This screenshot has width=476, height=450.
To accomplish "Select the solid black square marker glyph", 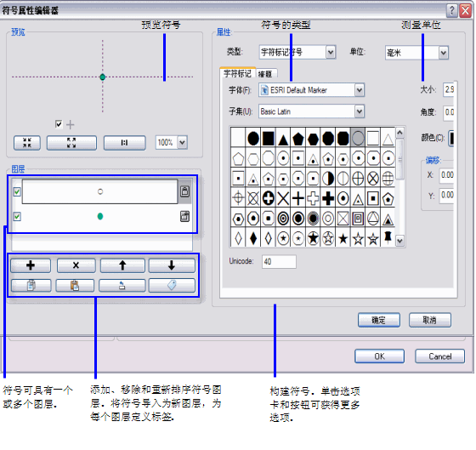I will click(268, 139).
